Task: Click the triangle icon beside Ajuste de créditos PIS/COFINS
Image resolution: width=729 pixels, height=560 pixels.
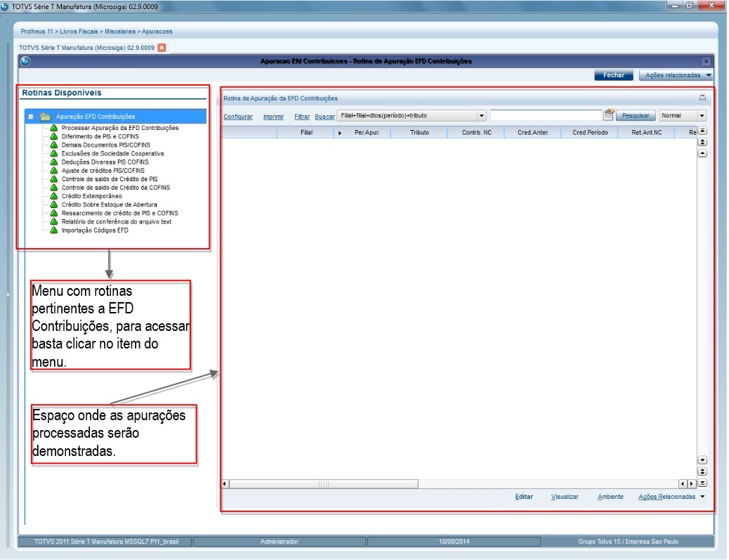Action: [54, 171]
